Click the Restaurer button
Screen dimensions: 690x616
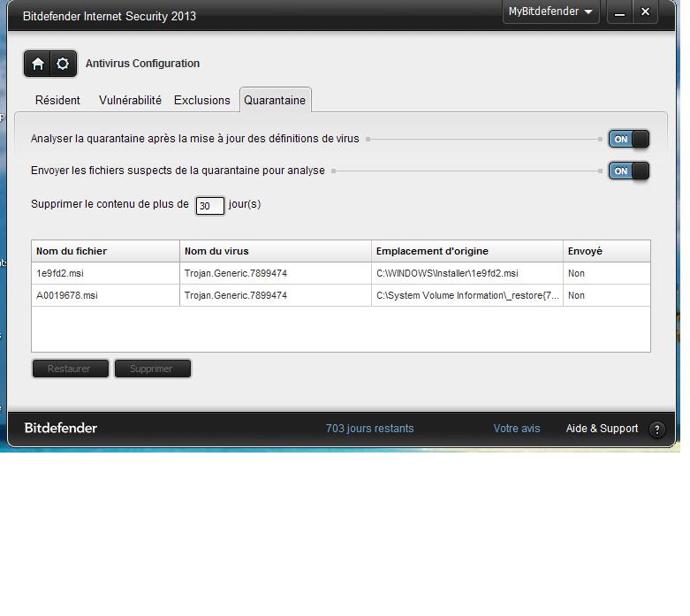71,369
